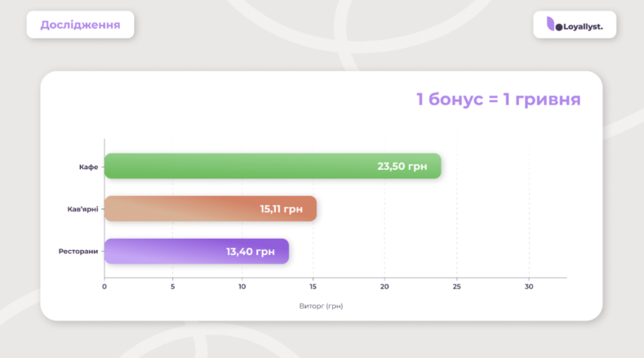Click the axis tick labeled 20
This screenshot has width=644, height=358.
point(384,287)
